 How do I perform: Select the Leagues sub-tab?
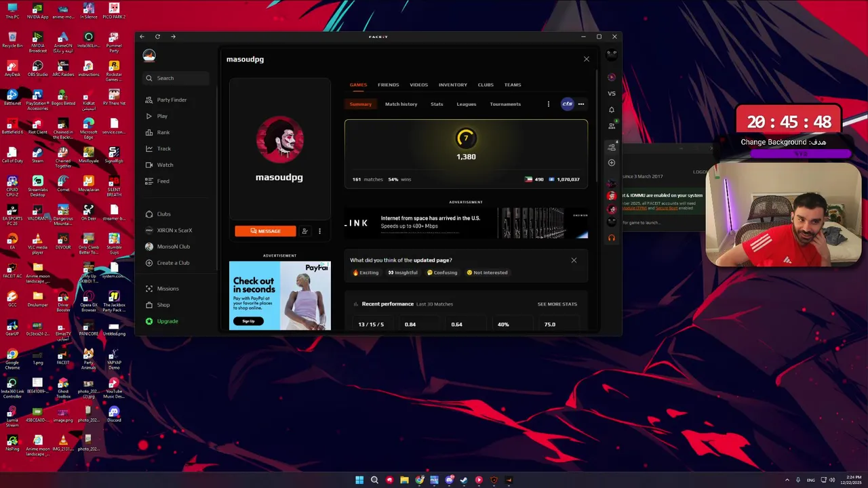tap(467, 104)
